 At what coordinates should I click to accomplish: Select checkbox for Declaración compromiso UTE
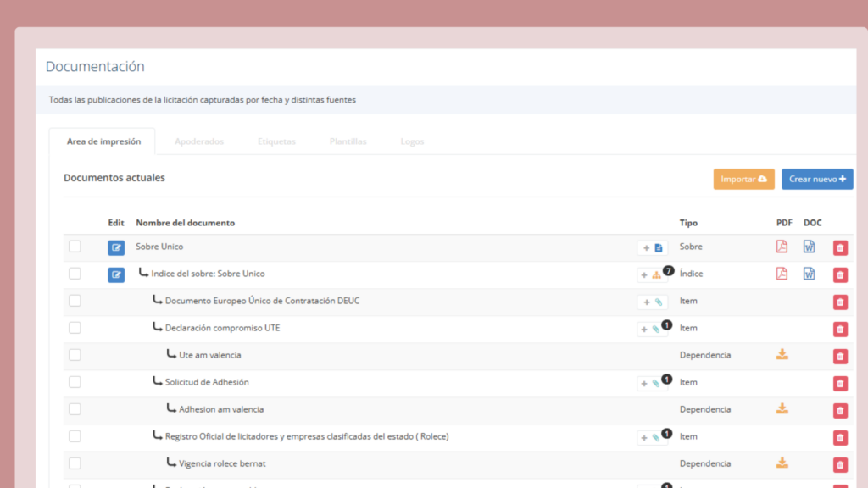75,328
